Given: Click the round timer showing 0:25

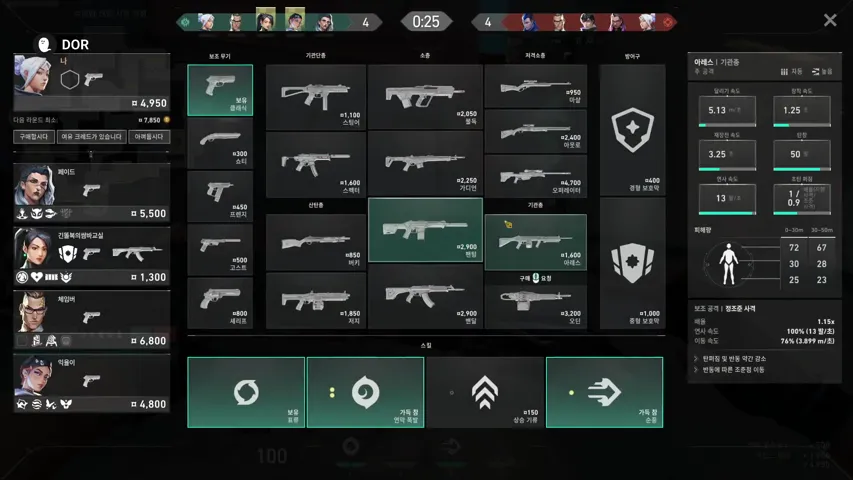Looking at the screenshot, I should pyautogui.click(x=426, y=22).
